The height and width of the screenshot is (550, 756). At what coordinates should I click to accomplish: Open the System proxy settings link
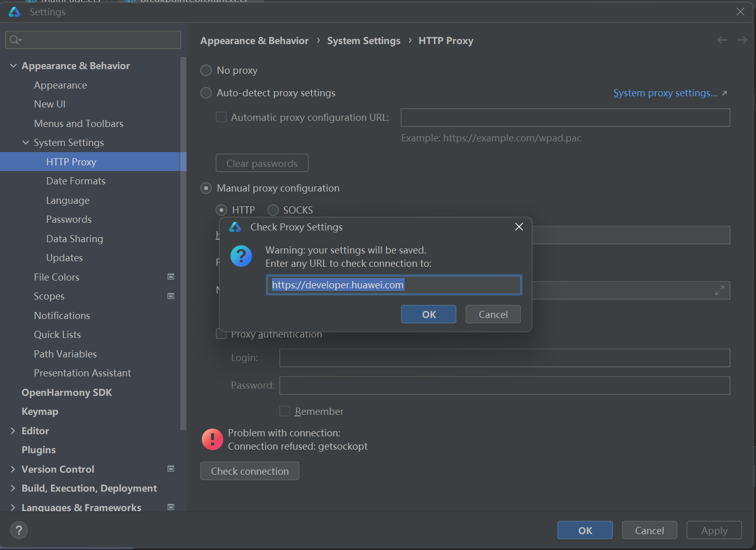[665, 93]
